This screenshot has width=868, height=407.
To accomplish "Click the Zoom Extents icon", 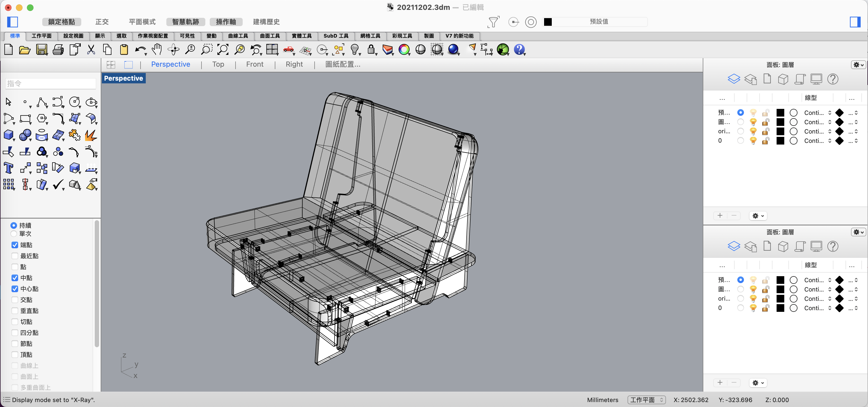I will click(x=223, y=50).
